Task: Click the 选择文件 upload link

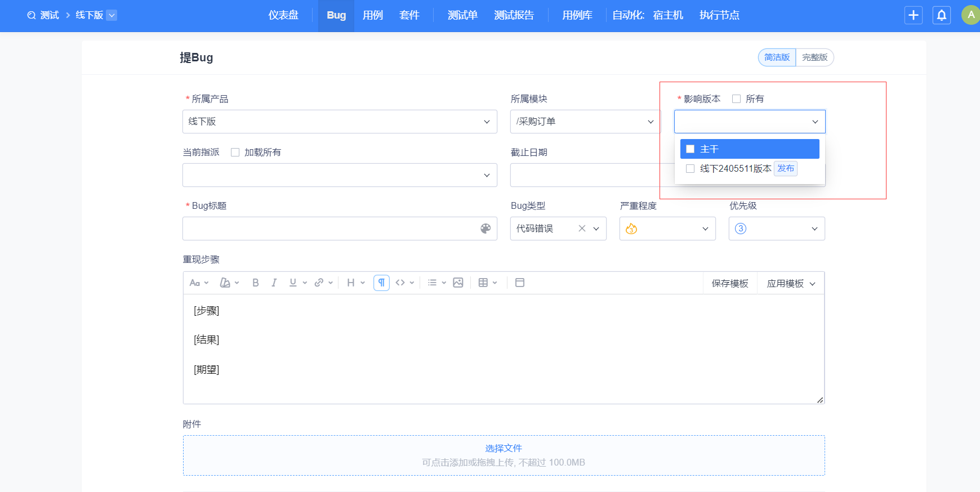Action: pyautogui.click(x=504, y=448)
